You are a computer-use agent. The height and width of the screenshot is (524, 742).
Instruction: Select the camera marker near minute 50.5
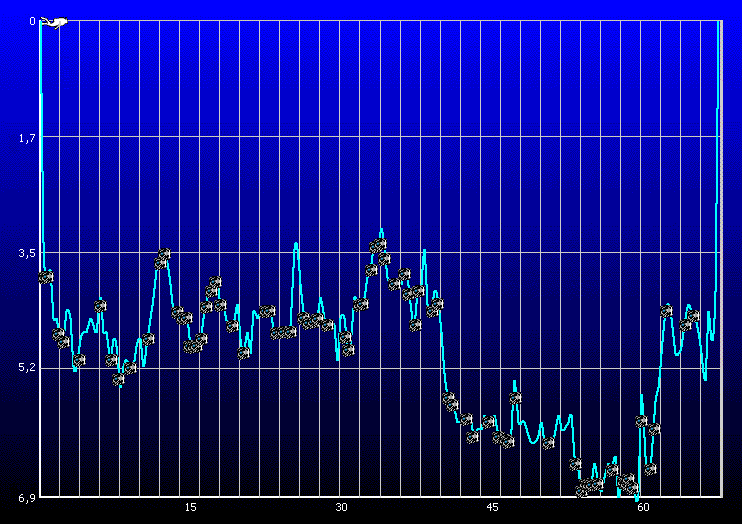click(548, 444)
